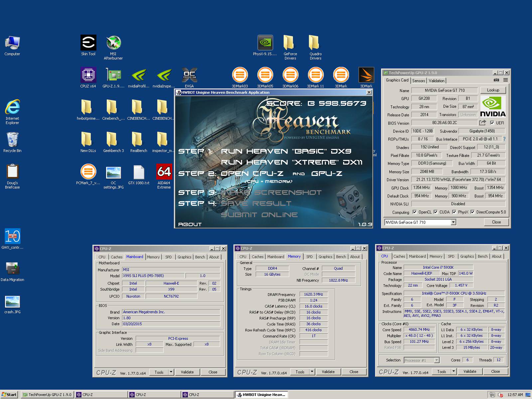Open the Recycle Bin

(12, 142)
